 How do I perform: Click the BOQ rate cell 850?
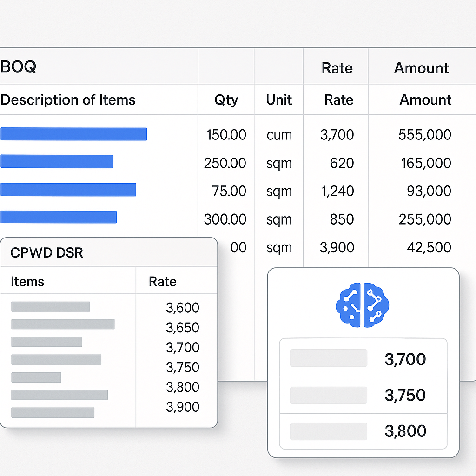(x=342, y=219)
